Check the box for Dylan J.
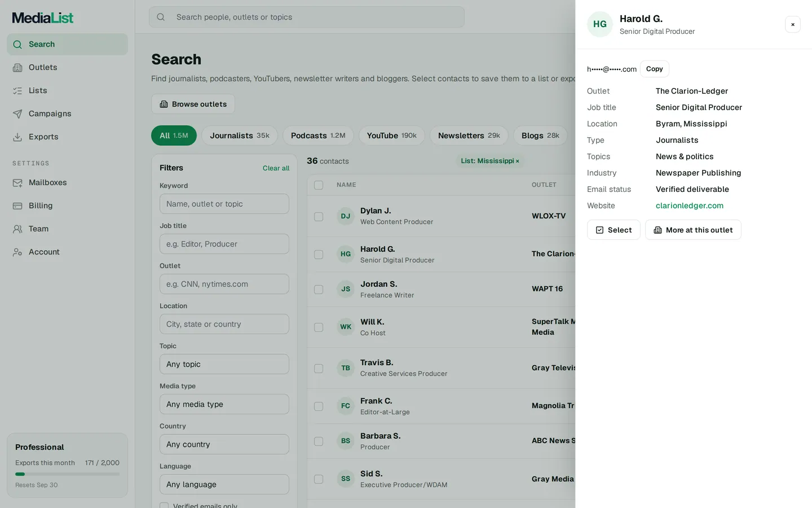The image size is (812, 508). point(319,217)
